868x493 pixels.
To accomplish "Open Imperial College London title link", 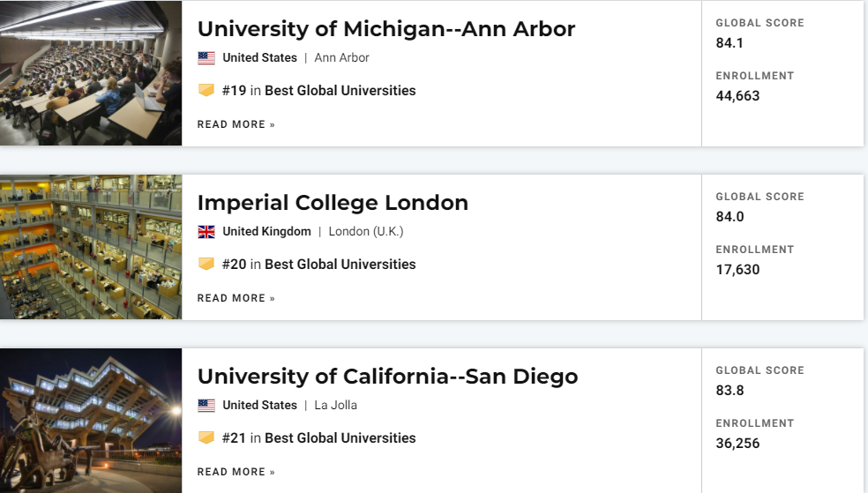I will pyautogui.click(x=333, y=203).
